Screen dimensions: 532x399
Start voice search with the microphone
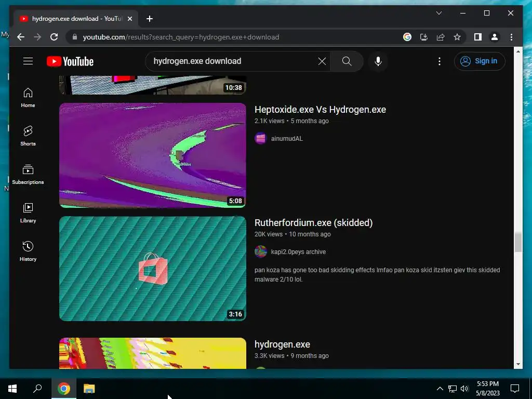378,61
